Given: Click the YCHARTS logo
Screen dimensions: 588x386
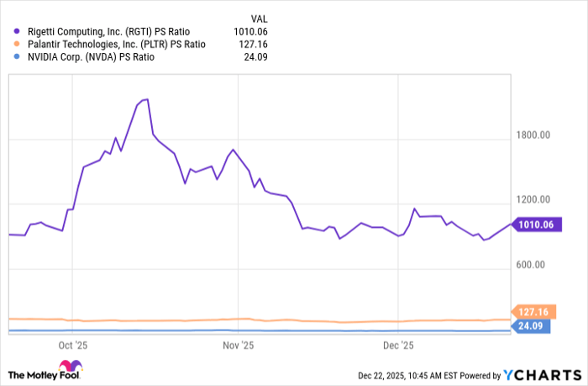Looking at the screenshot, I should 543,375.
